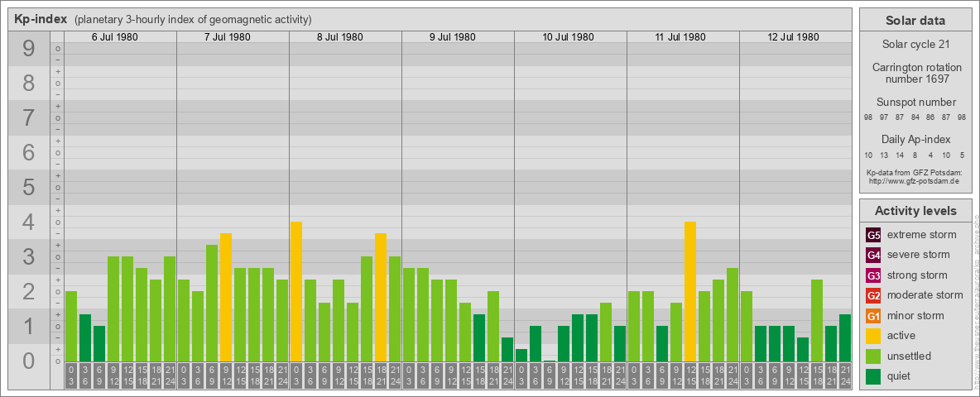Click the '10 Jul 1980' date header

(568, 37)
